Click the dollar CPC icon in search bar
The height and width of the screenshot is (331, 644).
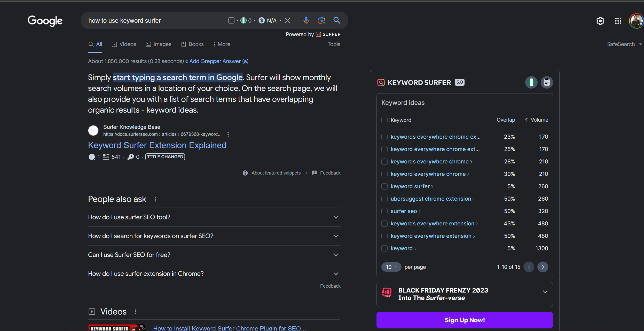(x=262, y=20)
